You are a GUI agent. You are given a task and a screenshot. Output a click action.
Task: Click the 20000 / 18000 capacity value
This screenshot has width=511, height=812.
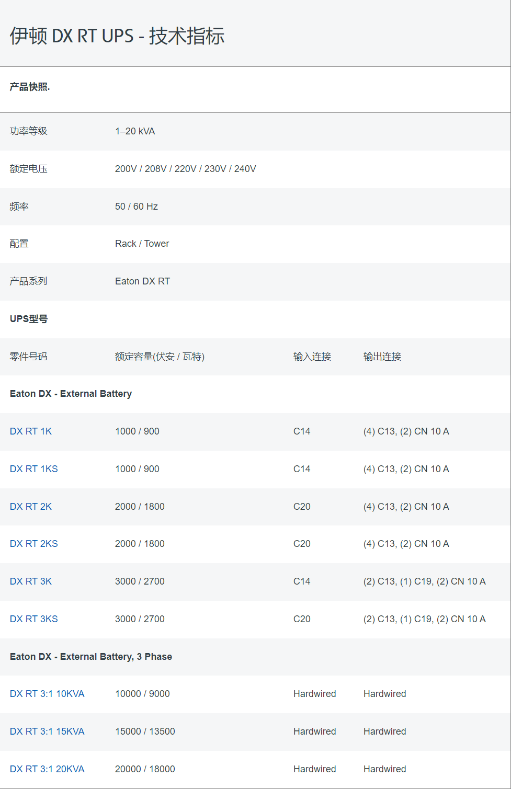145,769
